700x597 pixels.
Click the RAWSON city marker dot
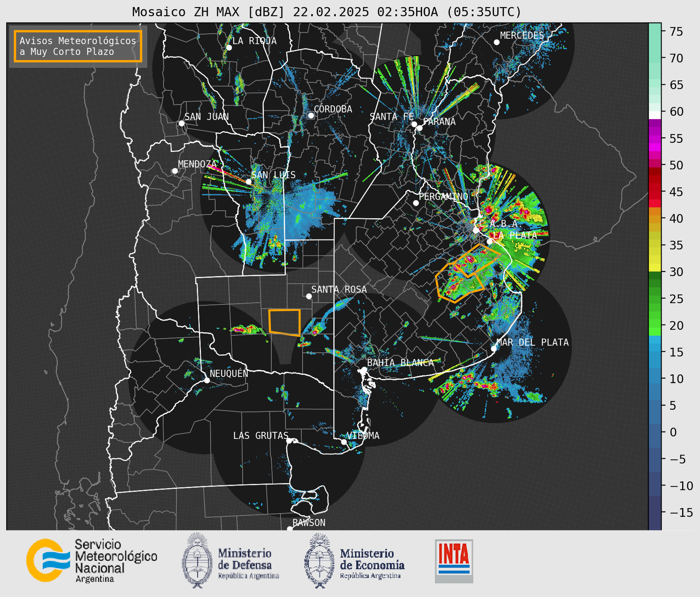click(290, 528)
